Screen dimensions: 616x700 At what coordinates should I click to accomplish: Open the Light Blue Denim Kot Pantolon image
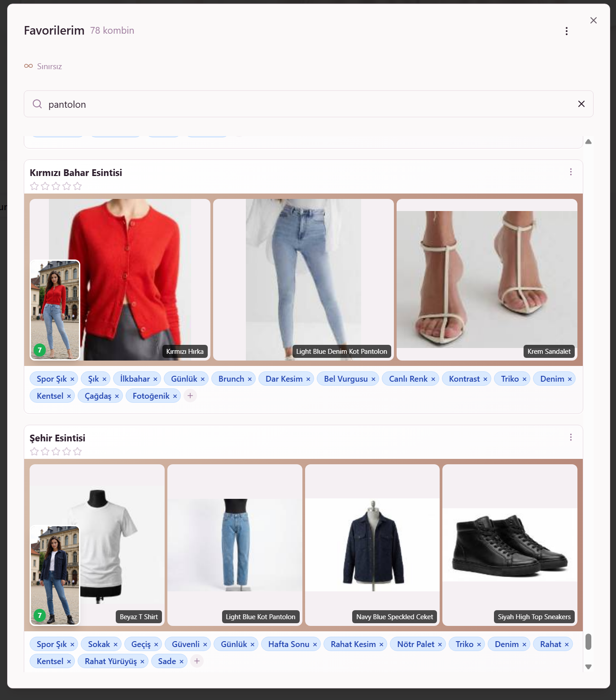point(303,280)
